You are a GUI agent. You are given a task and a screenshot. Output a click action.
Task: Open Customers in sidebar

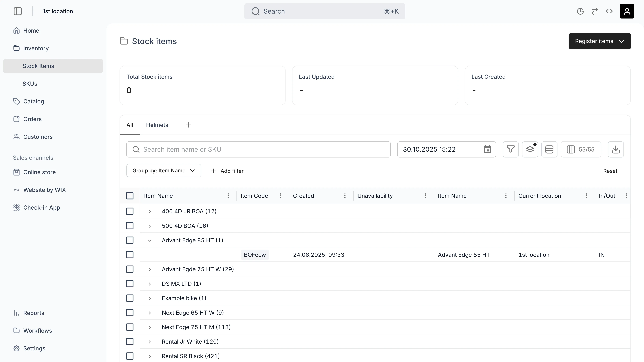53,137
